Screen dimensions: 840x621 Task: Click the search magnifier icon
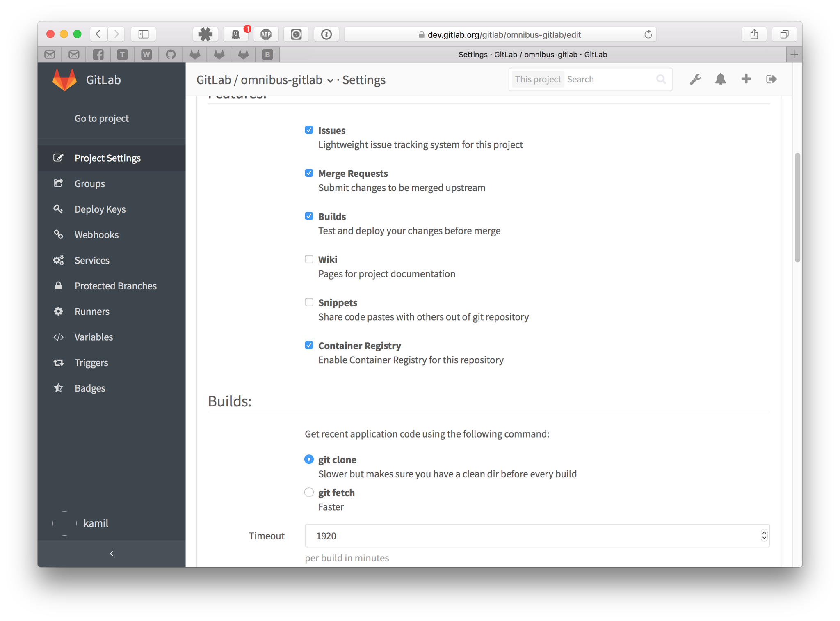660,79
